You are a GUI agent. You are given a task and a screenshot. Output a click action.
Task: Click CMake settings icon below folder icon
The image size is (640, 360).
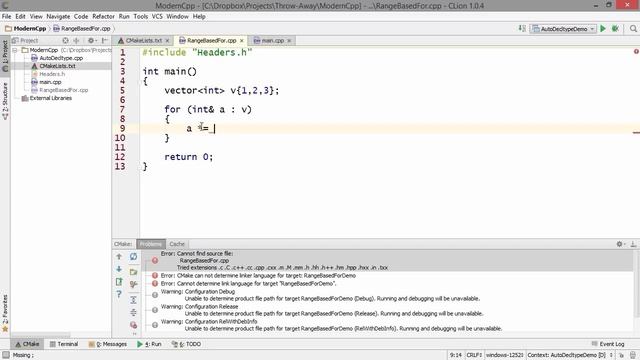click(x=133, y=284)
